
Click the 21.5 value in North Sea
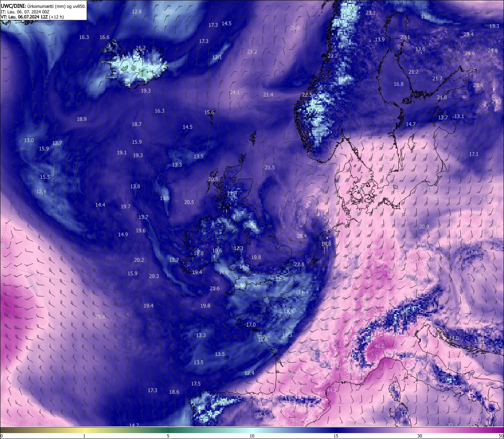[x=270, y=167]
